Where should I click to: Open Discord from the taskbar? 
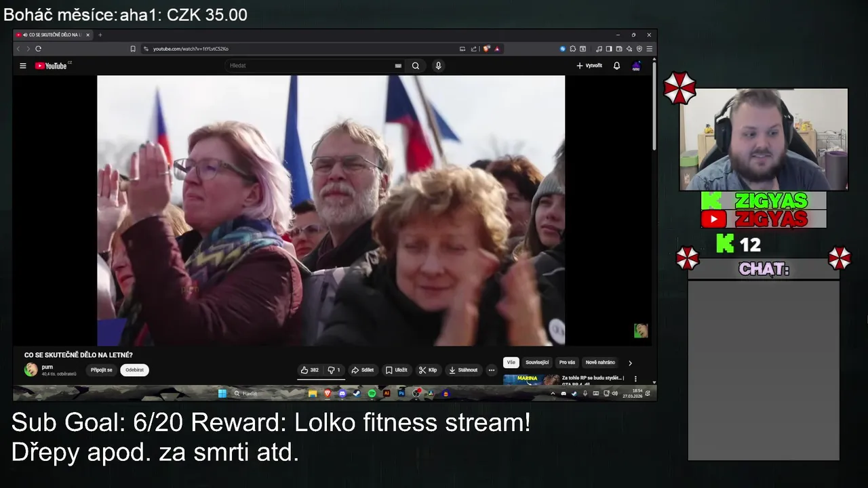342,393
